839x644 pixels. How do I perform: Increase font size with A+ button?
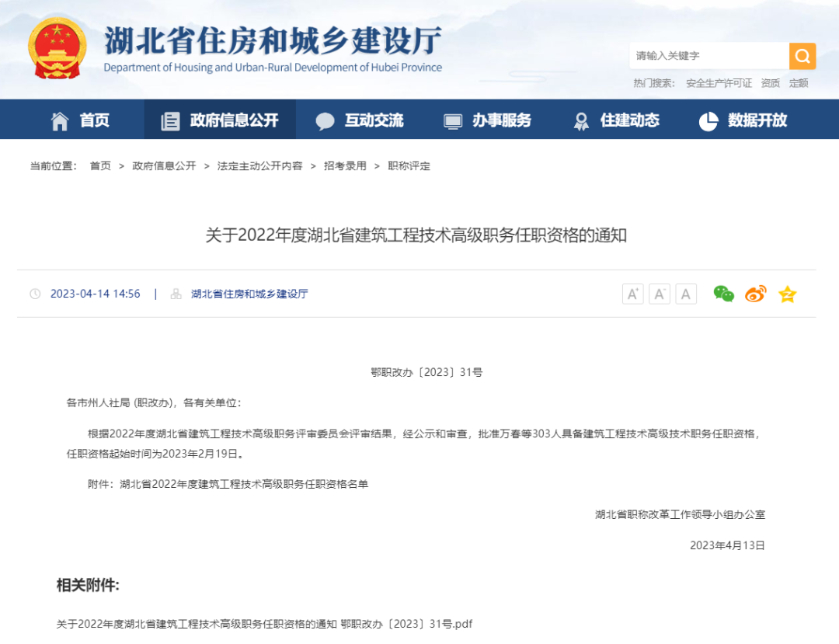(x=632, y=294)
